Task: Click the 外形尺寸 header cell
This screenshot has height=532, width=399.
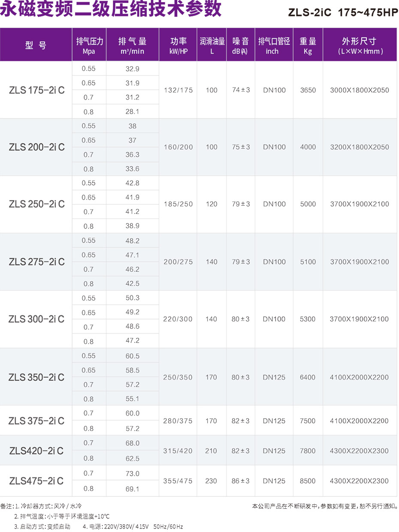Action: pyautogui.click(x=360, y=46)
